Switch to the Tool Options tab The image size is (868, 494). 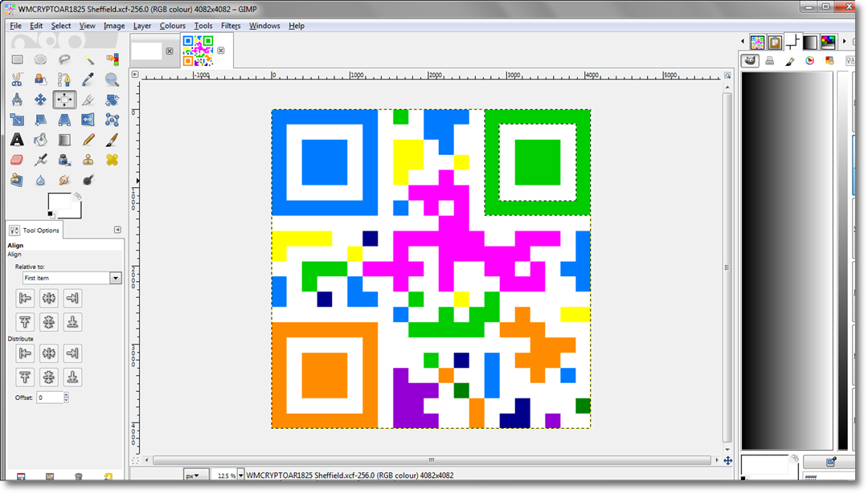tap(35, 230)
